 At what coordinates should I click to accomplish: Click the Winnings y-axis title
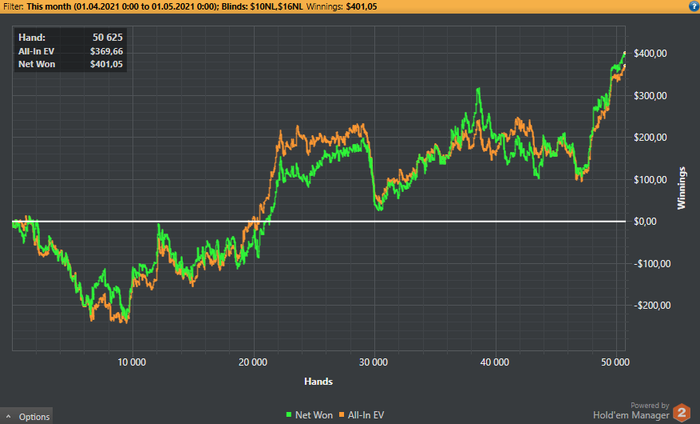point(681,188)
